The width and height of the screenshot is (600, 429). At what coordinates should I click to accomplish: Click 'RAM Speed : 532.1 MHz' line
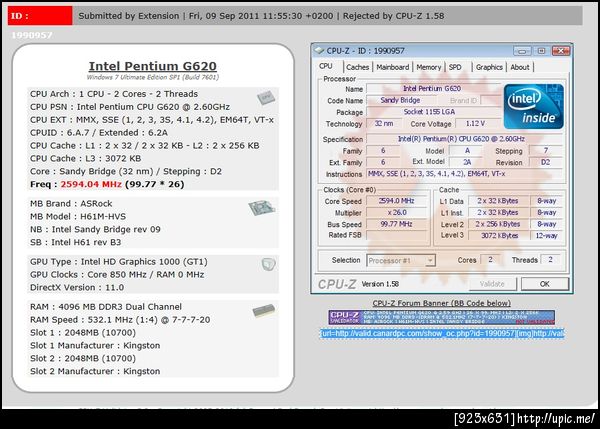click(120, 320)
